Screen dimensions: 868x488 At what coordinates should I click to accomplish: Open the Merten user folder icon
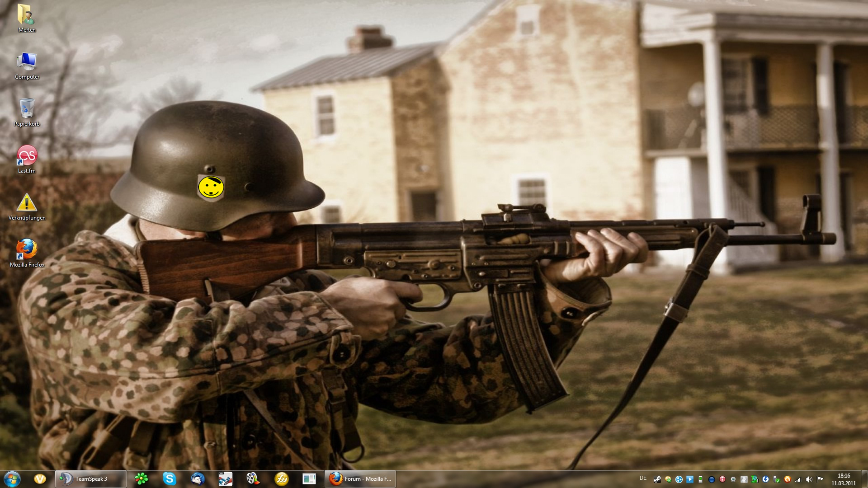coord(27,18)
